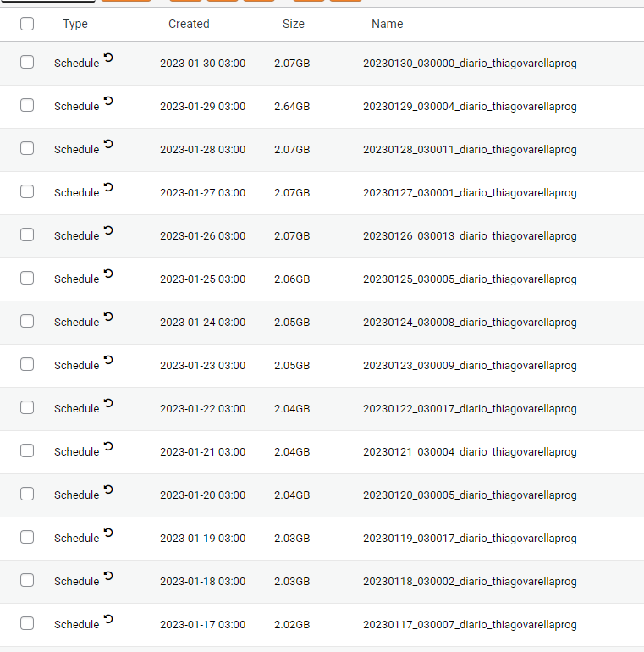Click restore icon for 2023-01-17 backup
Image resolution: width=644 pixels, height=652 pixels.
pyautogui.click(x=108, y=619)
